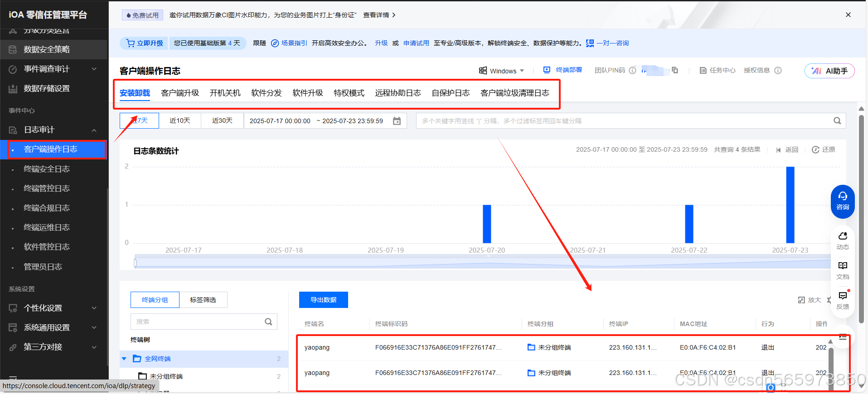Switch to 软件分发 tab
The height and width of the screenshot is (394, 868).
pyautogui.click(x=267, y=93)
